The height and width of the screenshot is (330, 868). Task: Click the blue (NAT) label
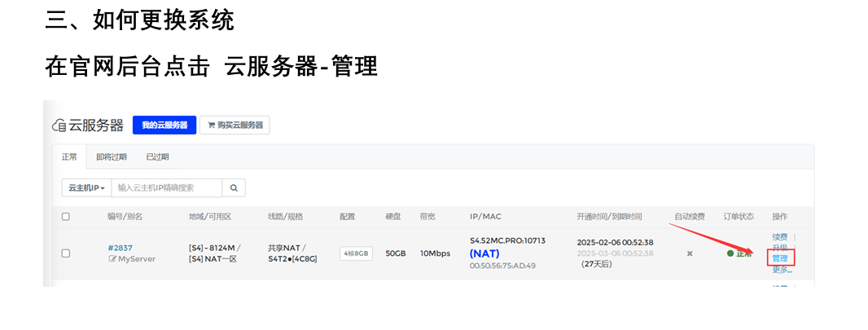click(484, 253)
